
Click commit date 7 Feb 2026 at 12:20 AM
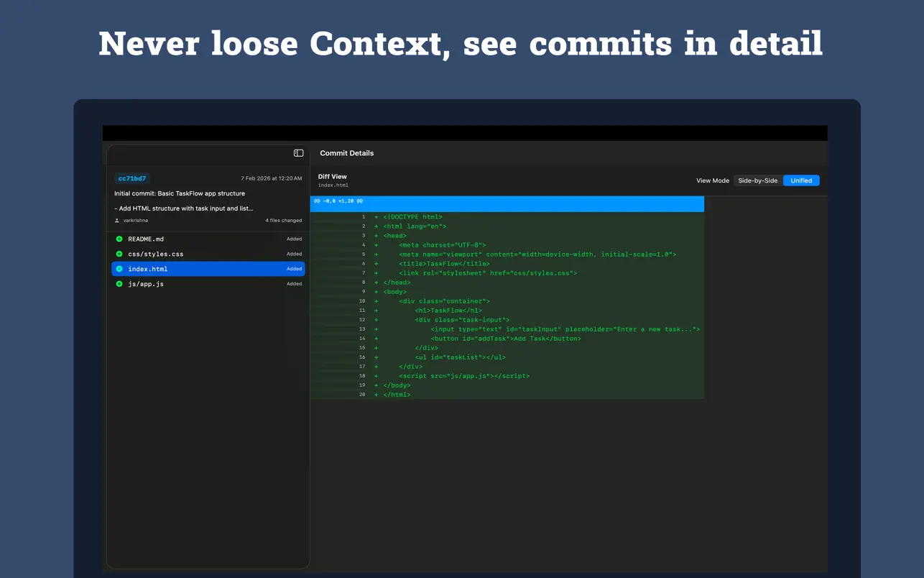click(272, 178)
